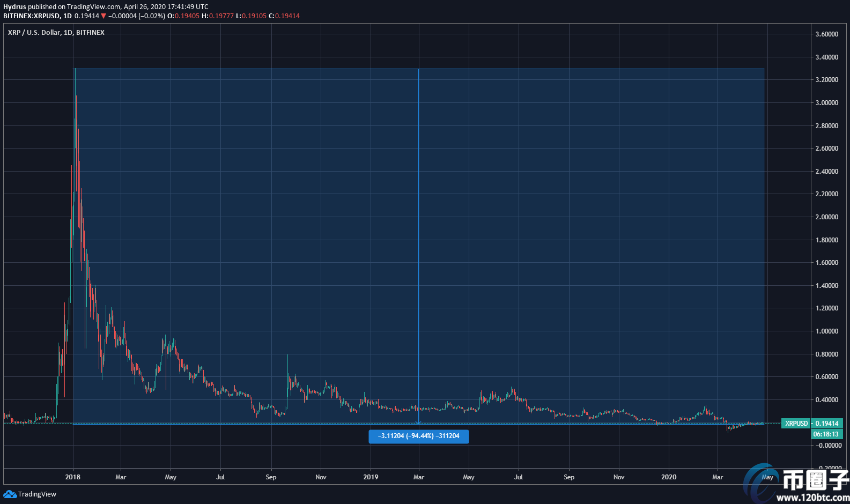Click the Jul label between 2018 and 2019
The height and width of the screenshot is (504, 850).
[220, 477]
